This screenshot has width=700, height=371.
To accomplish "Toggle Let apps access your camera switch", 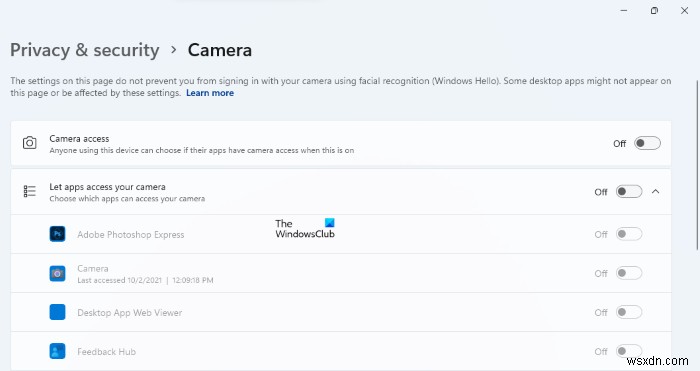I will (x=629, y=192).
